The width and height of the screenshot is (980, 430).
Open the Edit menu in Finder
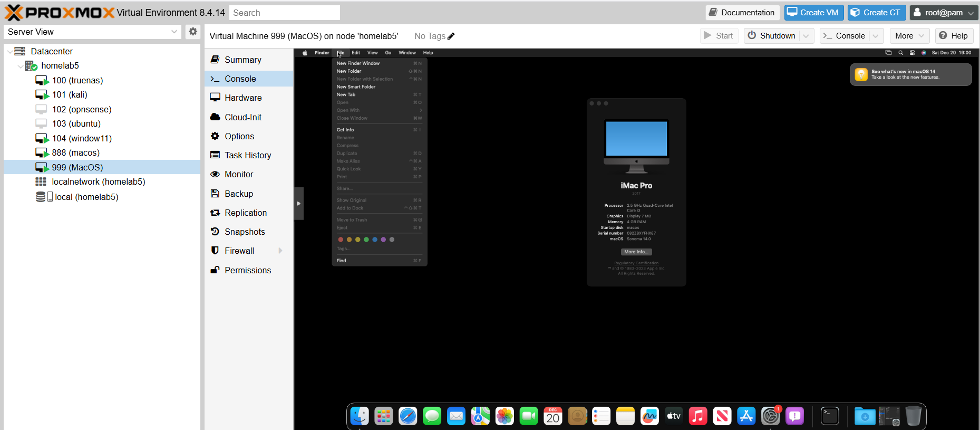coord(356,53)
